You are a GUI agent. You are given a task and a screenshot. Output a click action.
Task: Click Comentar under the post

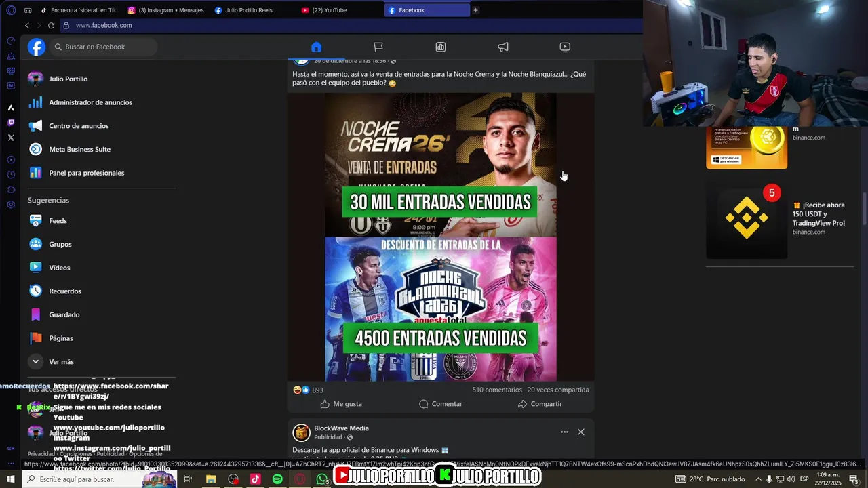tap(441, 404)
